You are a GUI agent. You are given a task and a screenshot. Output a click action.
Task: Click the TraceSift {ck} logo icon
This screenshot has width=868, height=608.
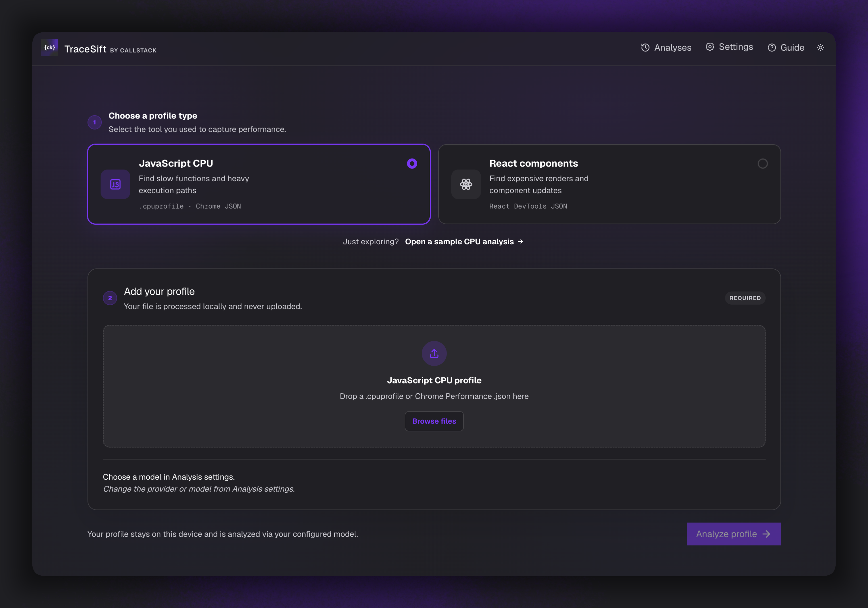(49, 48)
